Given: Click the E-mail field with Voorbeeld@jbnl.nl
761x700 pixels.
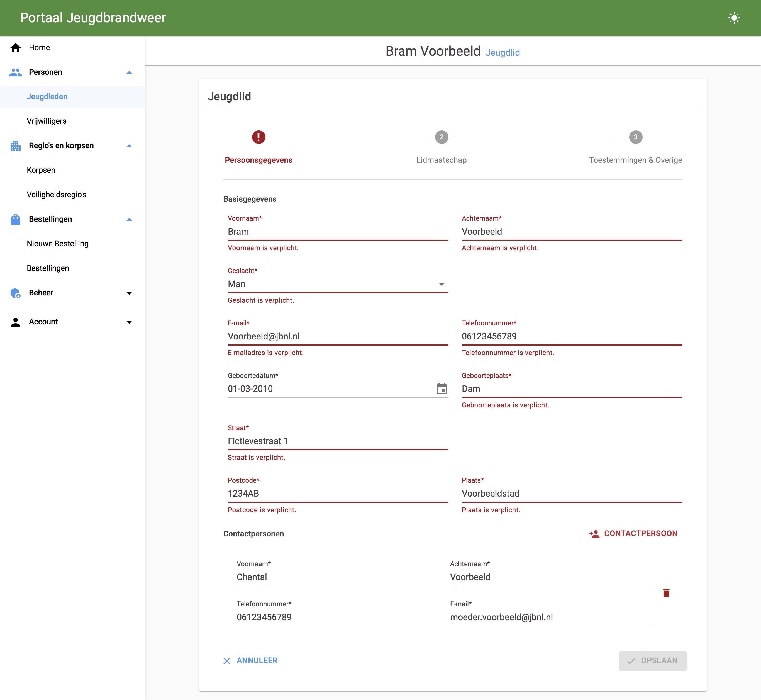Looking at the screenshot, I should (x=338, y=336).
